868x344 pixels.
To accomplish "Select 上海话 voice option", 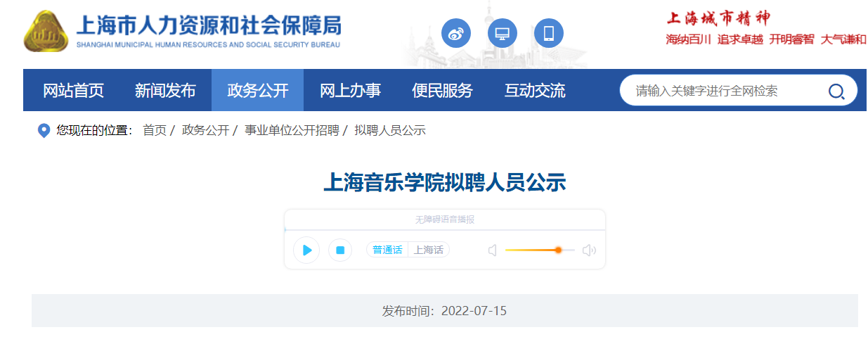I will pos(429,250).
